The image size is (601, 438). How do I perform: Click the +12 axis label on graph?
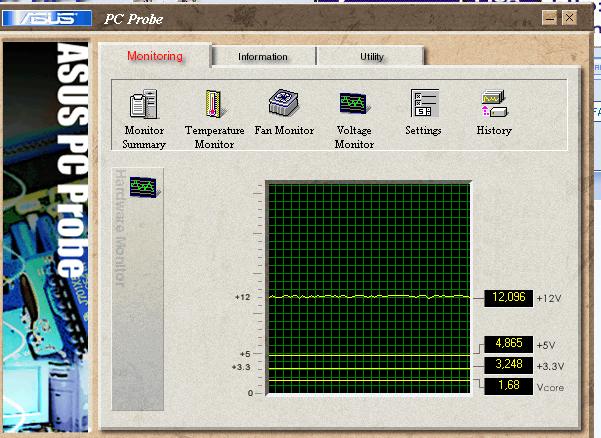coord(243,297)
